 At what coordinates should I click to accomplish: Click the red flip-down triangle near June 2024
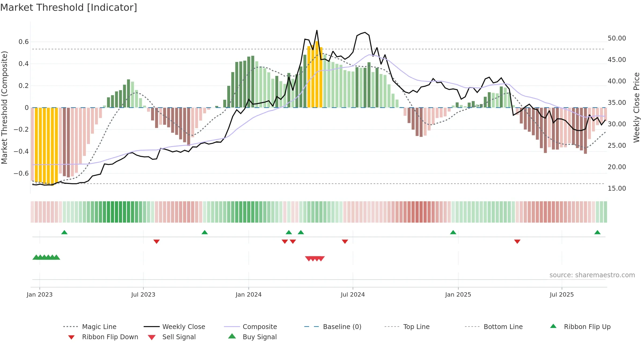[x=345, y=242]
